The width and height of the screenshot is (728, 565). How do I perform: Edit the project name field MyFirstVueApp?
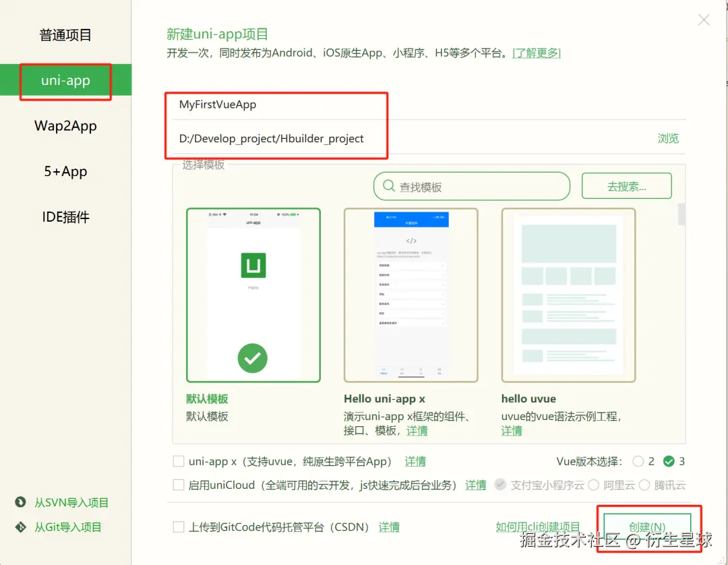[x=429, y=105]
